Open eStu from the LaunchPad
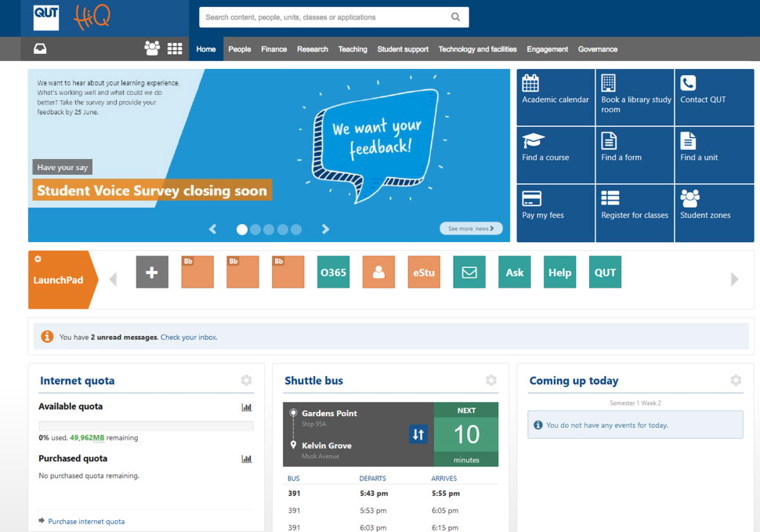Viewport: 760px width, 532px height. click(423, 272)
